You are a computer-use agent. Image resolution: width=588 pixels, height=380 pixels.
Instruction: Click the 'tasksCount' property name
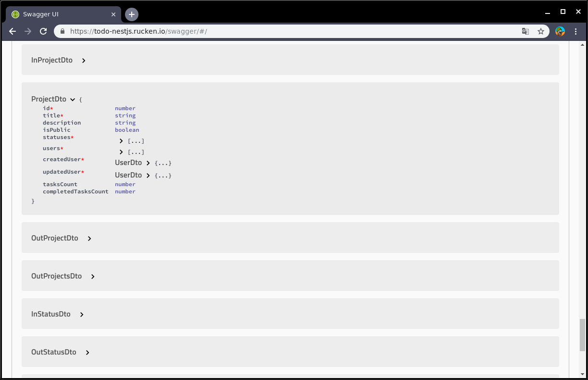[x=60, y=184]
